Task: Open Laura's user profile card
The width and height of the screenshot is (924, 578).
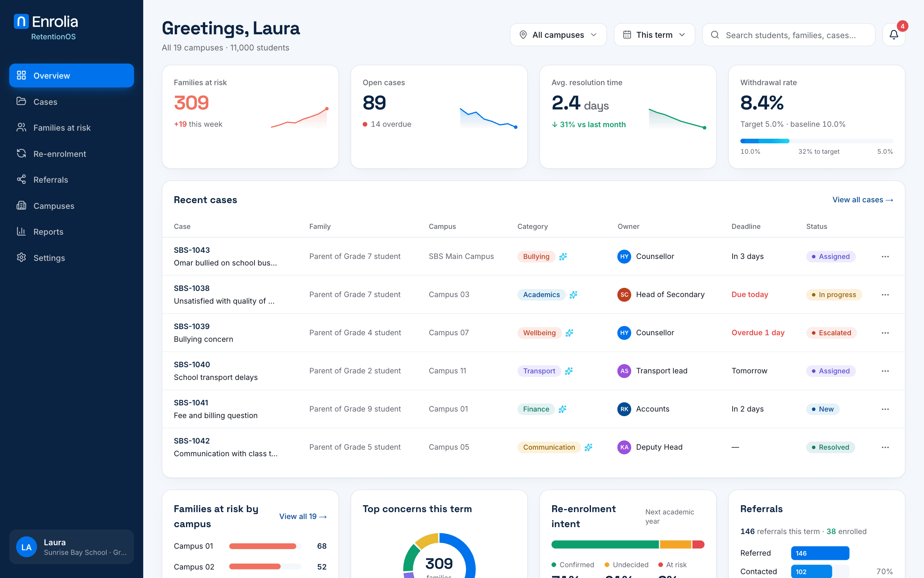Action: [72, 547]
